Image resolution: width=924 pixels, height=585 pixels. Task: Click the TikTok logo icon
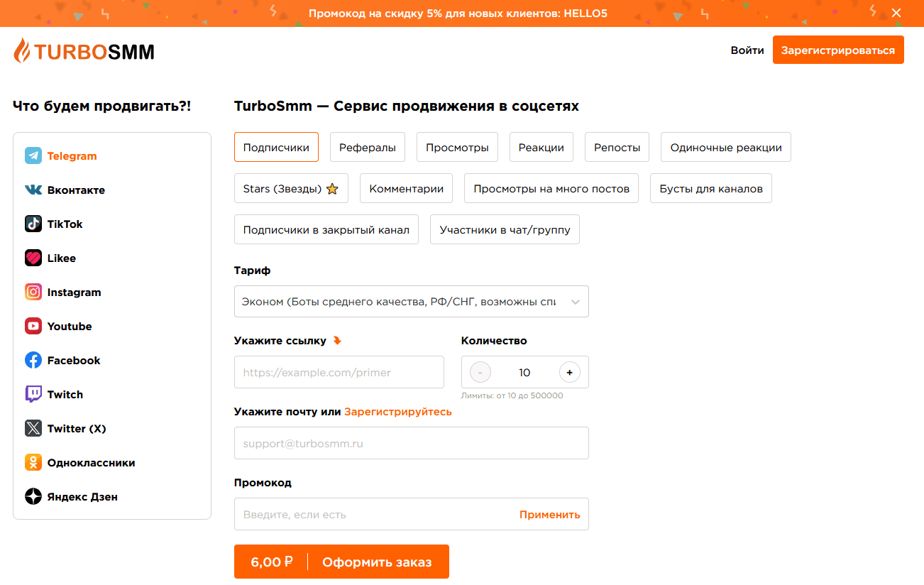pyautogui.click(x=33, y=224)
